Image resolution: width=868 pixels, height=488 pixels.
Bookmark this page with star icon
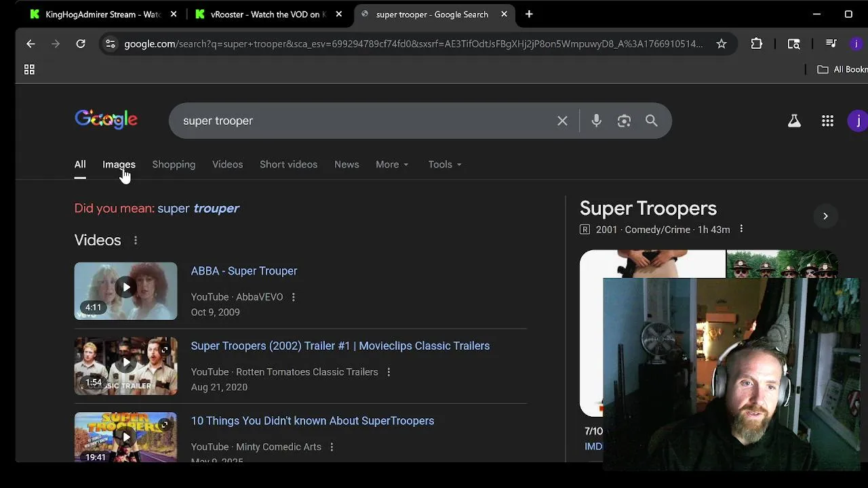coord(722,44)
